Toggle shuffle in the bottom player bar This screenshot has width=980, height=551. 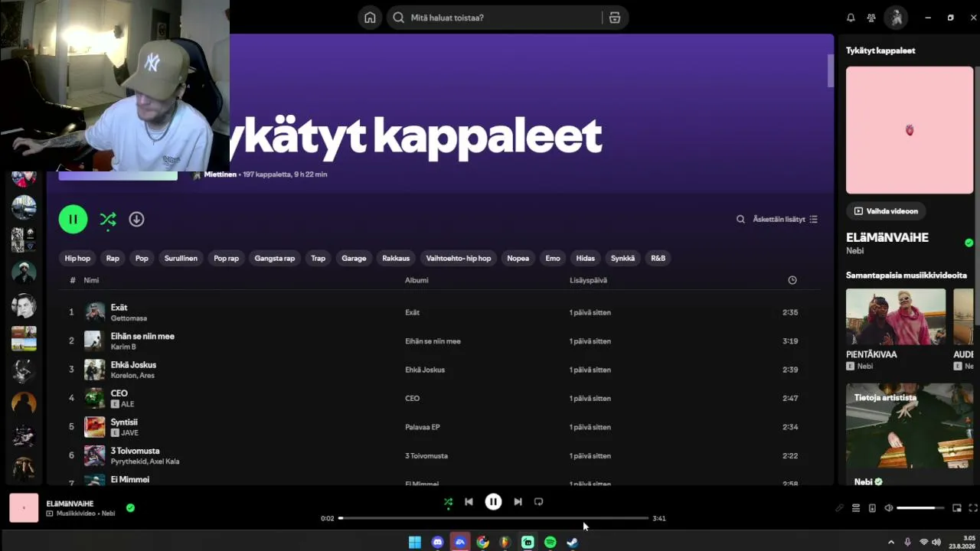(448, 502)
